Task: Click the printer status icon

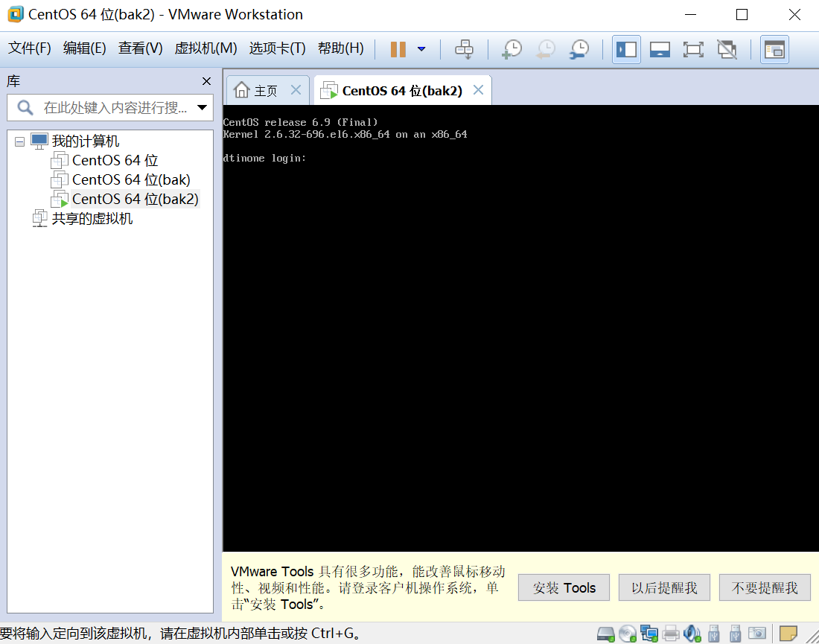Action: [x=670, y=634]
